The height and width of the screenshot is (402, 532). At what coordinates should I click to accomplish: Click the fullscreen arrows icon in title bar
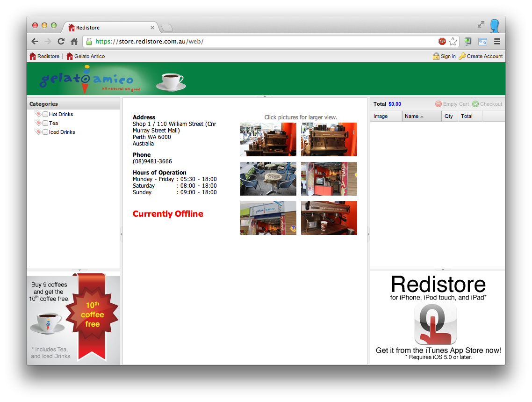pyautogui.click(x=481, y=24)
